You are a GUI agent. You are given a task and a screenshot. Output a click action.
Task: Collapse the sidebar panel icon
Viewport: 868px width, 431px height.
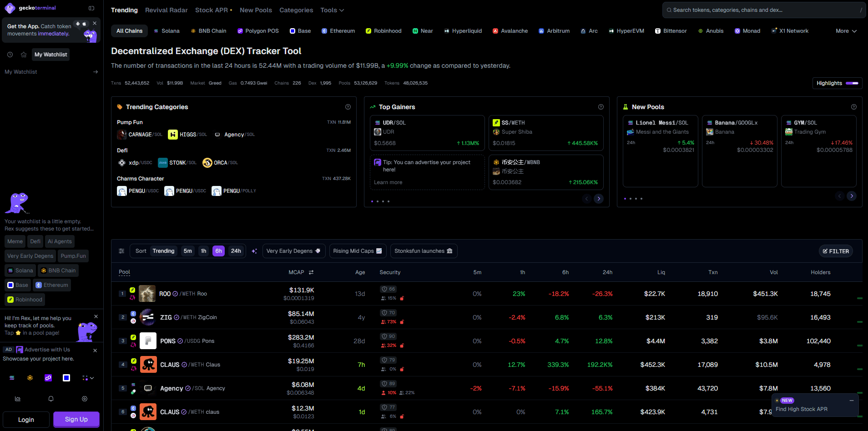tap(91, 8)
